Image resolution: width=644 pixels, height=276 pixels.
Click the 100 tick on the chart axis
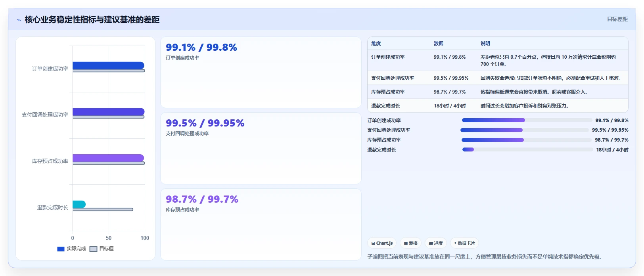point(145,238)
